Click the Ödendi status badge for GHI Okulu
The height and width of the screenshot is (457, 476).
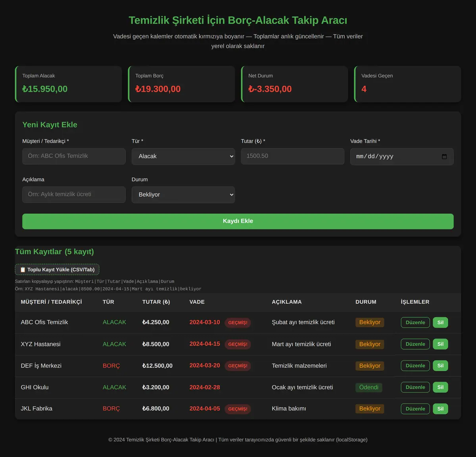pos(369,387)
